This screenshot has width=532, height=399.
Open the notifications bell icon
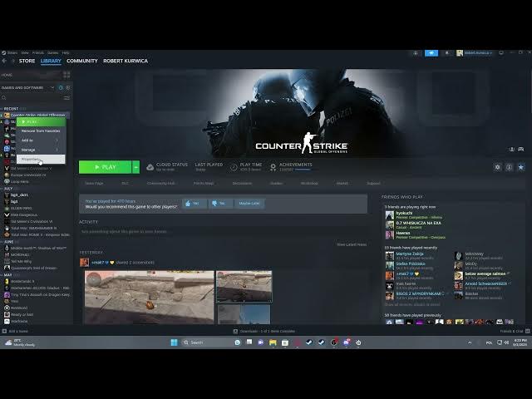click(447, 53)
